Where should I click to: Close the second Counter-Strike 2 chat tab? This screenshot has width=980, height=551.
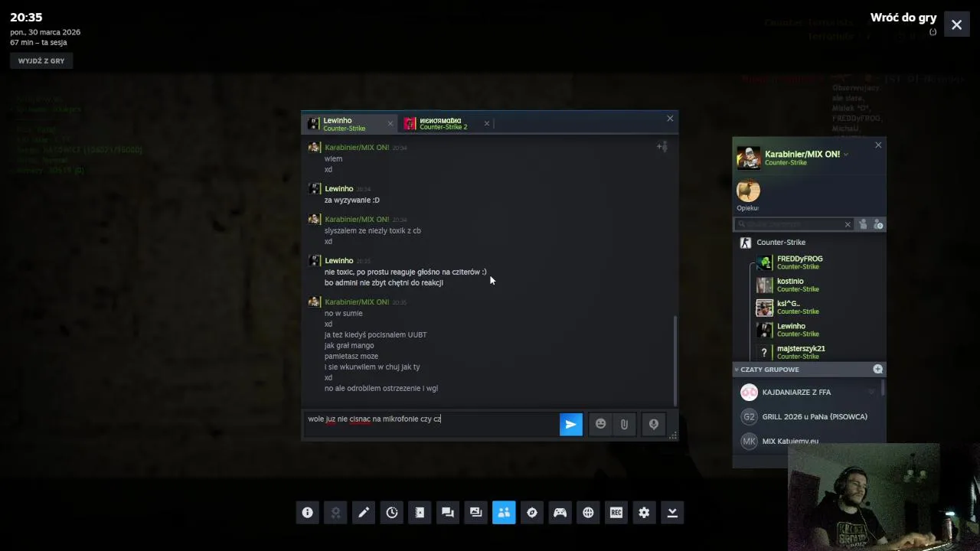(486, 123)
